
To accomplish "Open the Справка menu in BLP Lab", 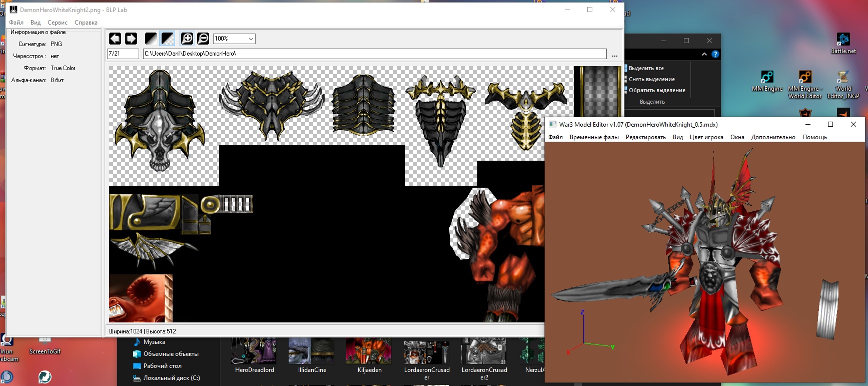I will click(x=86, y=23).
